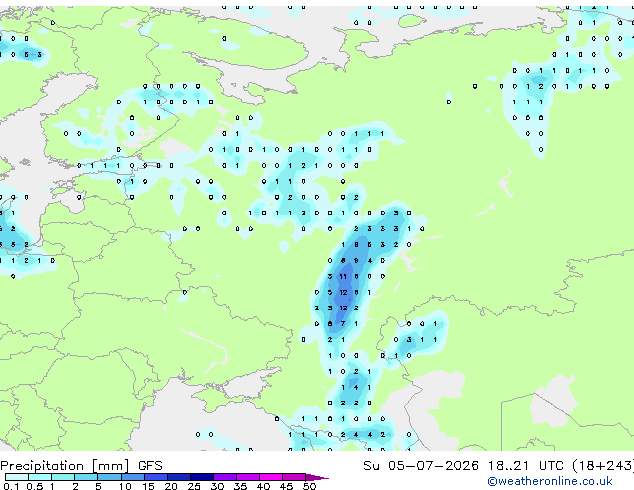
Task: Pick the 25 mm navy legend swatch
Action: (201, 477)
